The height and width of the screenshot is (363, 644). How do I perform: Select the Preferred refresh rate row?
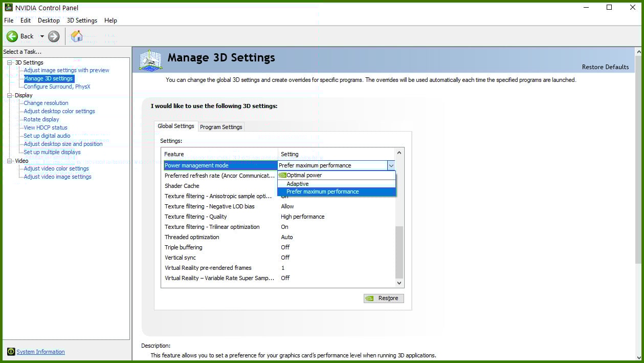220,176
